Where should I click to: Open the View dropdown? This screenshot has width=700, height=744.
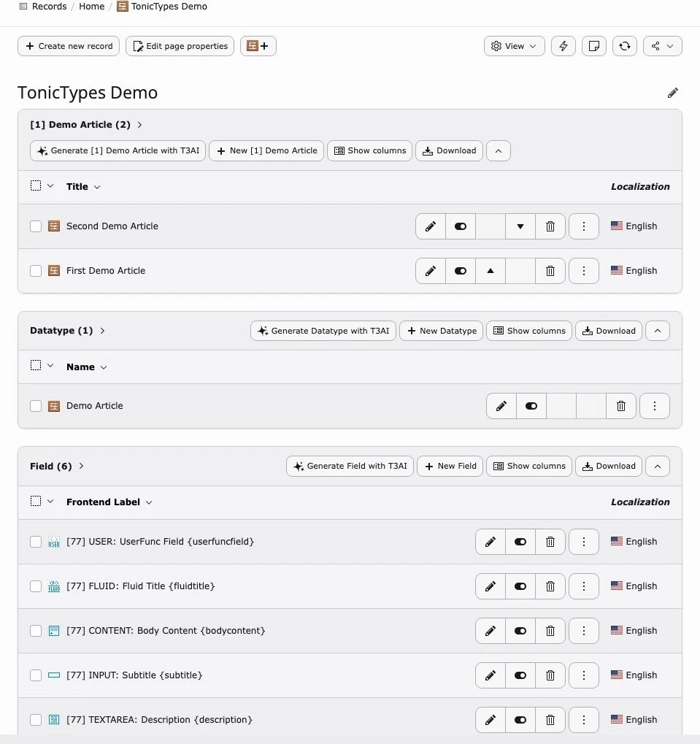pos(514,46)
